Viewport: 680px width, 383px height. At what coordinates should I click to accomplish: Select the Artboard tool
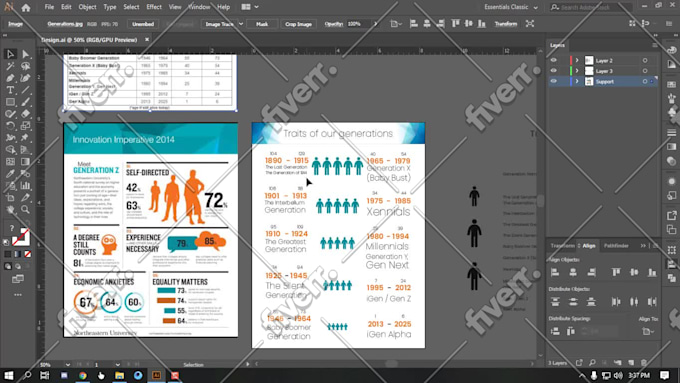pos(10,198)
